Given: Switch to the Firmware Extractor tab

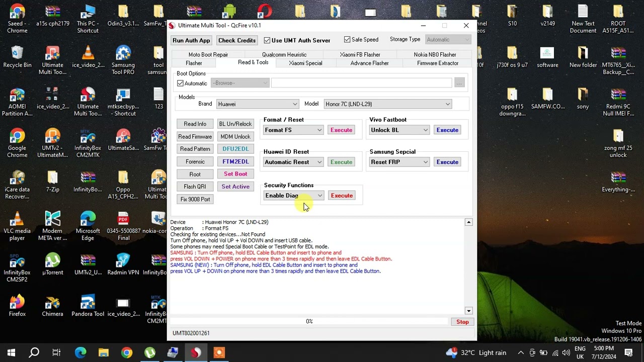Looking at the screenshot, I should (438, 63).
